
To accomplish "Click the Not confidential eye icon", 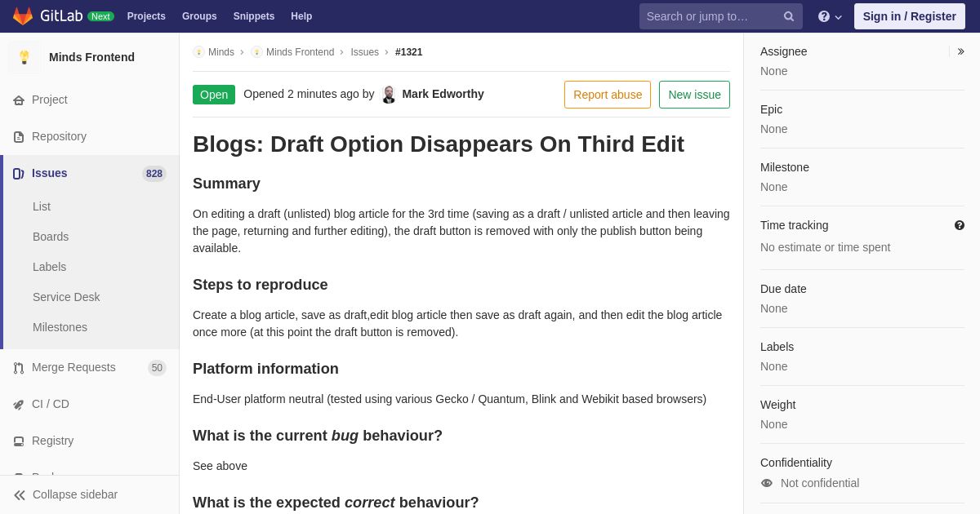I will pos(767,483).
